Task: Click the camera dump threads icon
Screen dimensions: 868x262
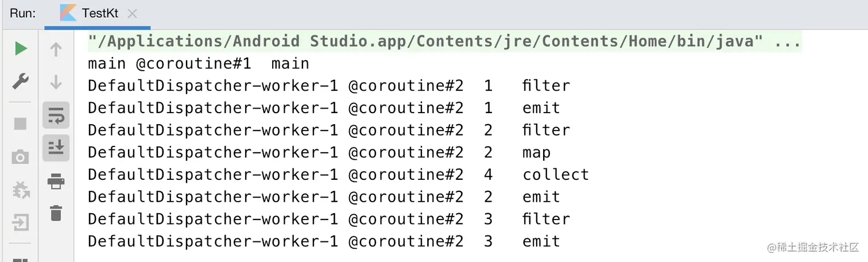Action: click(x=21, y=157)
